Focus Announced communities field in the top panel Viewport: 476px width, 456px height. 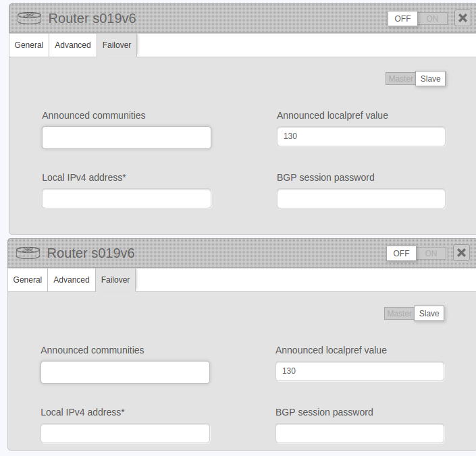pyautogui.click(x=126, y=137)
